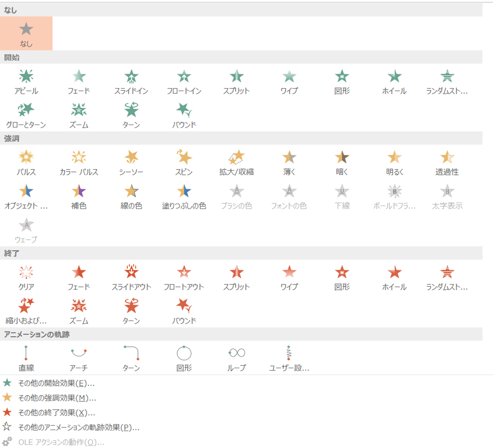The width and height of the screenshot is (493, 448).
Task: Select the 透過性 emphasis effect
Action: click(x=447, y=163)
